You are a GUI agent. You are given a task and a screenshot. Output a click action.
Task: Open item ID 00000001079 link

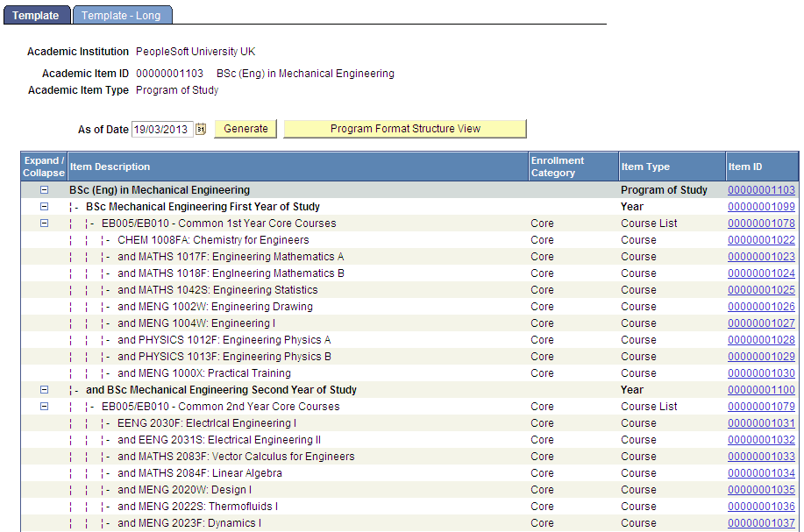pos(761,407)
